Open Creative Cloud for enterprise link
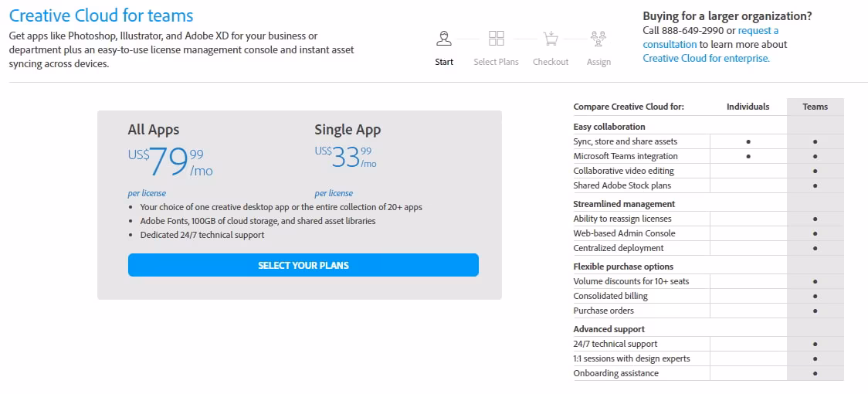The height and width of the screenshot is (394, 868). coord(706,58)
